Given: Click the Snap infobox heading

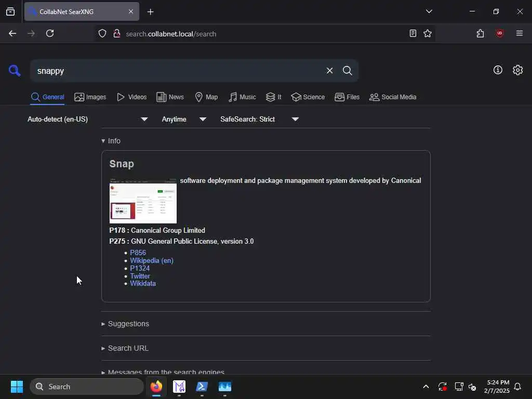Looking at the screenshot, I should tap(122, 164).
